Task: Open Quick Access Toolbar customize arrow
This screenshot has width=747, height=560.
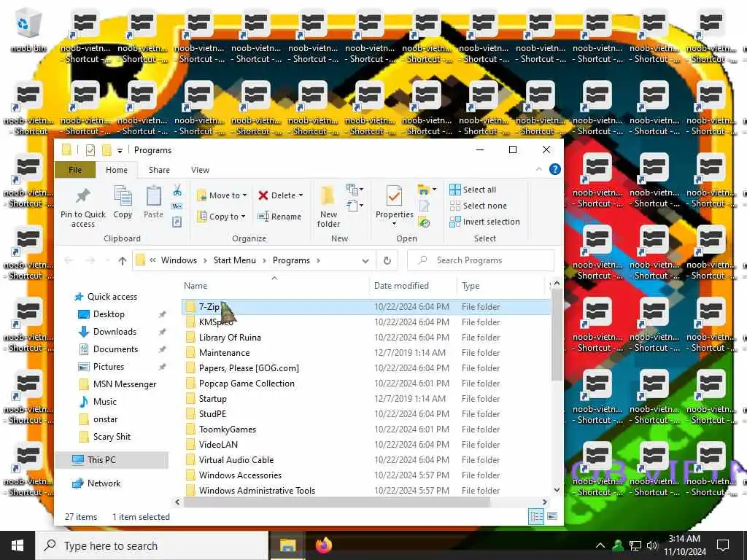Action: (x=120, y=150)
